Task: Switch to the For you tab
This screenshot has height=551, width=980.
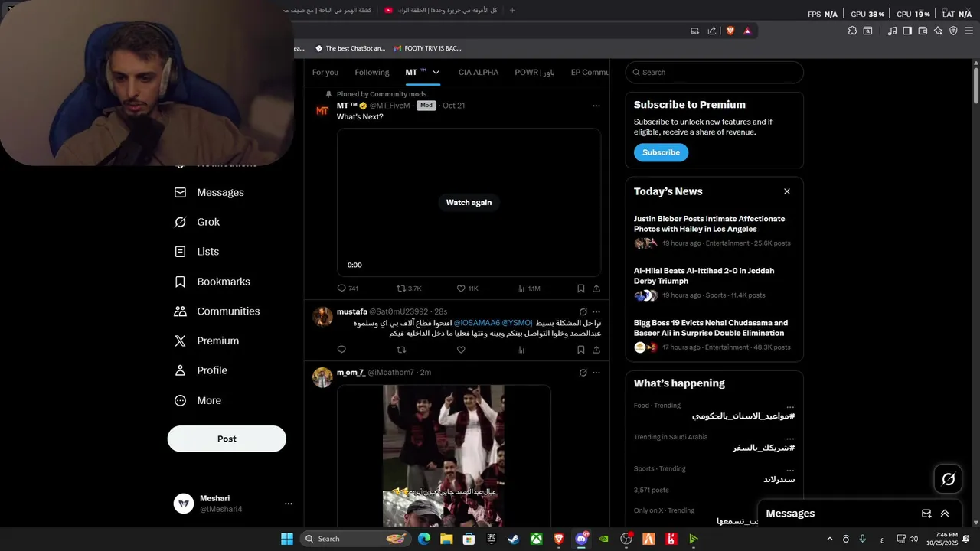Action: coord(325,72)
